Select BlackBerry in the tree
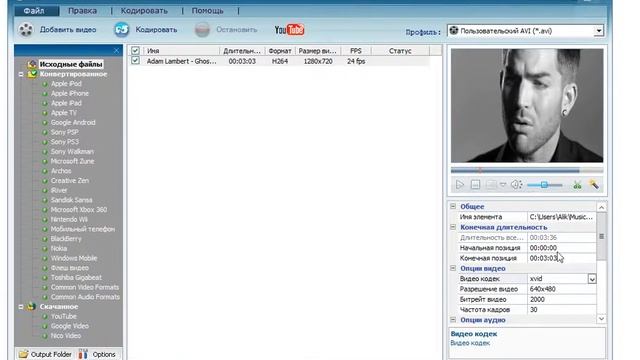This screenshot has width=640, height=360. (x=66, y=239)
